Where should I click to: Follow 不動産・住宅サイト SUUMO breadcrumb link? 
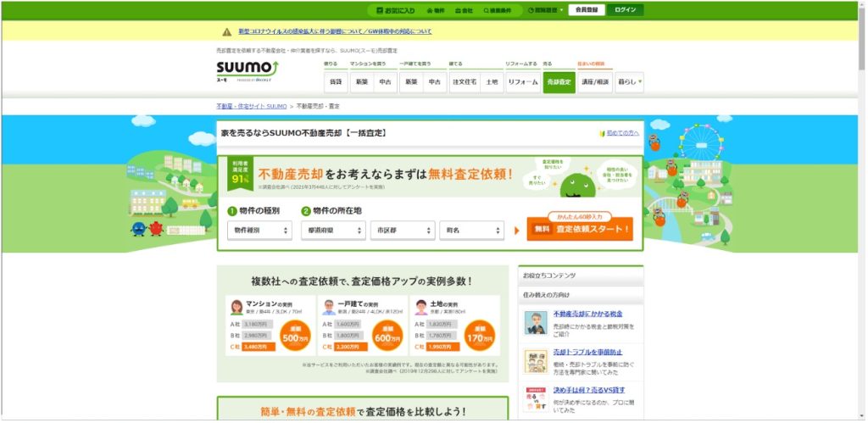pyautogui.click(x=251, y=106)
